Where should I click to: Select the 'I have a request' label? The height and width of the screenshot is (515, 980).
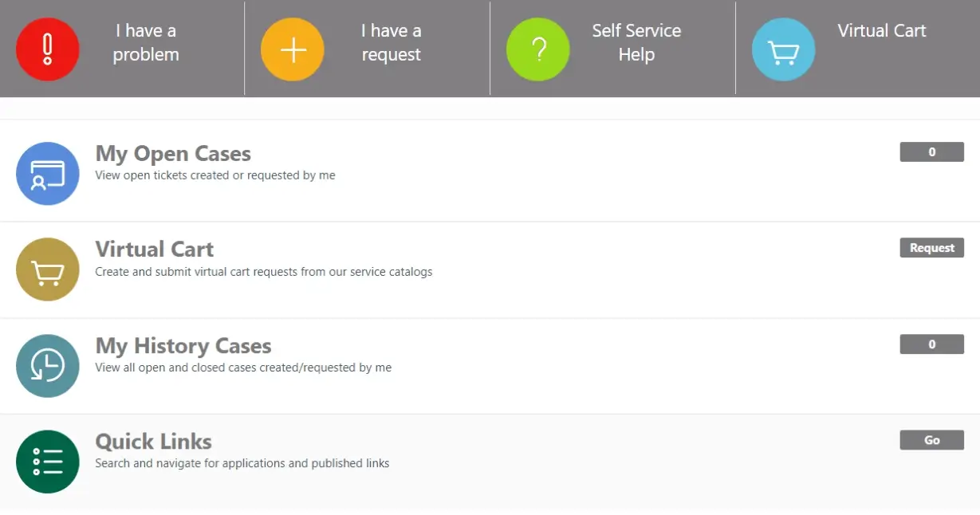[x=391, y=43]
